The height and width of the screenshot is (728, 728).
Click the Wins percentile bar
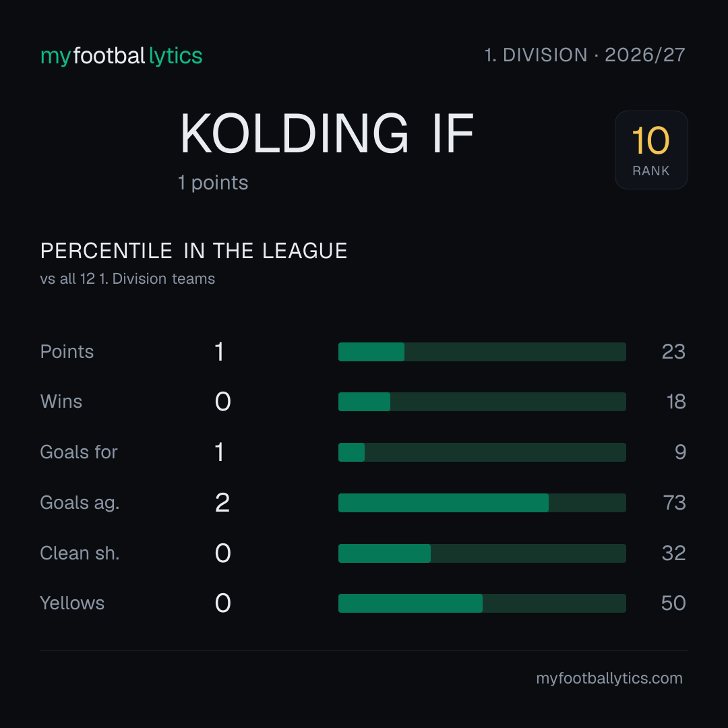(x=482, y=402)
